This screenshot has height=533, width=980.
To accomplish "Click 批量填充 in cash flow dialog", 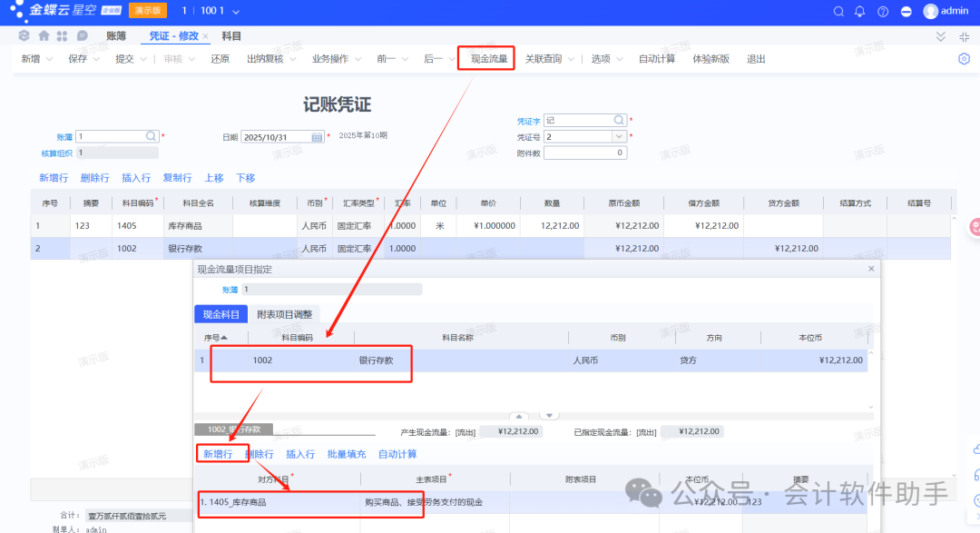I will 347,454.
